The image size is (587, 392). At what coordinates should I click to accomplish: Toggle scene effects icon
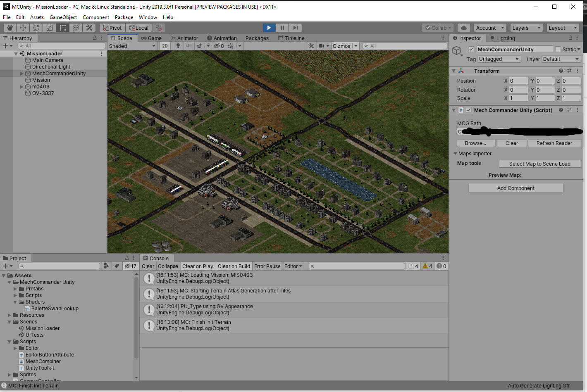click(x=199, y=46)
